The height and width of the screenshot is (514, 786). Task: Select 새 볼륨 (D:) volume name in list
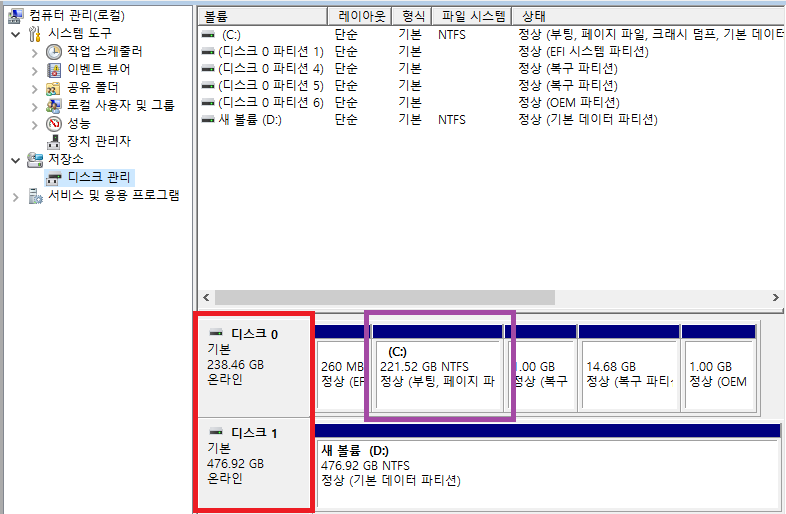250,120
